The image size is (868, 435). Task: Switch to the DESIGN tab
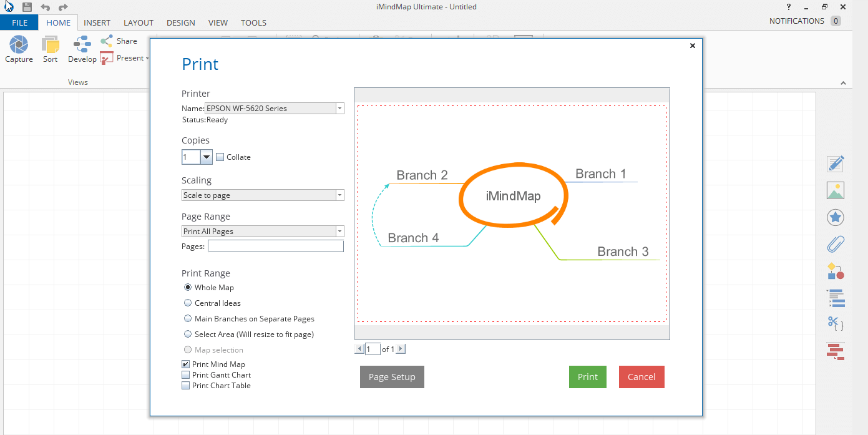pos(181,22)
